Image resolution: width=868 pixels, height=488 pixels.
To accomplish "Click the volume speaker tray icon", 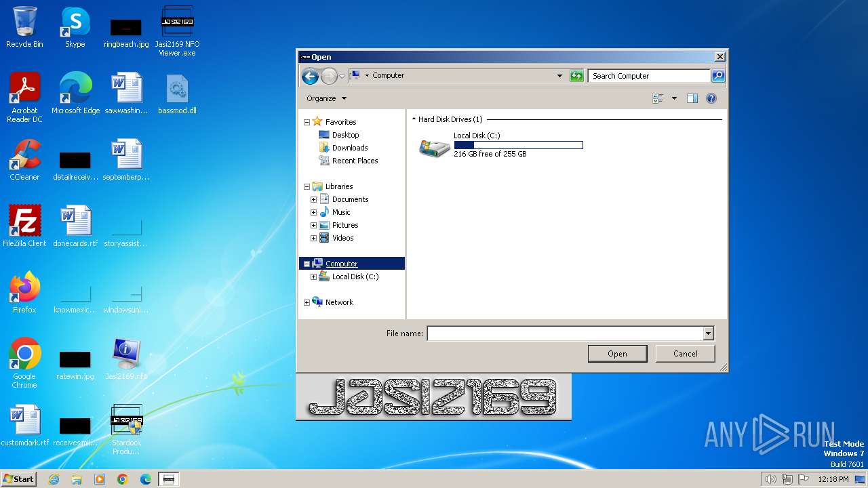I will 770,479.
